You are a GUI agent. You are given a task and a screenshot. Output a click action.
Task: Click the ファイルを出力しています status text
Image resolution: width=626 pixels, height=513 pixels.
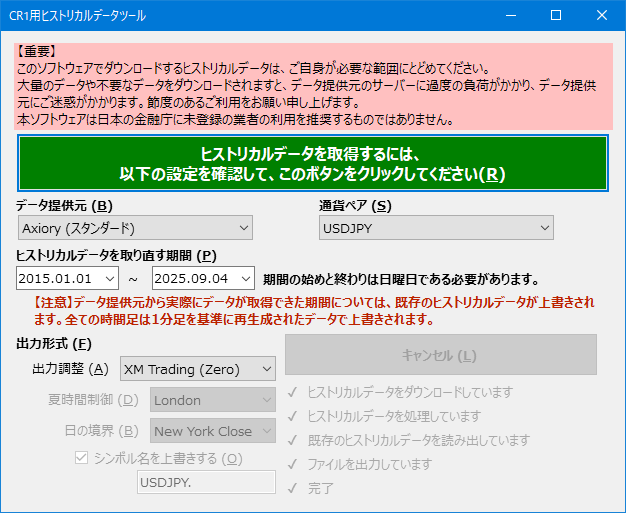(370, 464)
